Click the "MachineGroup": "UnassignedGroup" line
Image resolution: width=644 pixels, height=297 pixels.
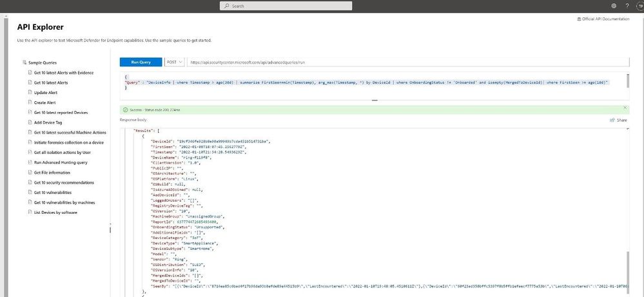click(188, 216)
